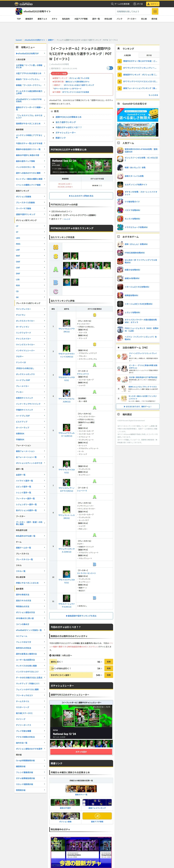174x868 pixels.
Task: Expand the ラインブレイカー sidebar row
Action: click(x=30, y=309)
